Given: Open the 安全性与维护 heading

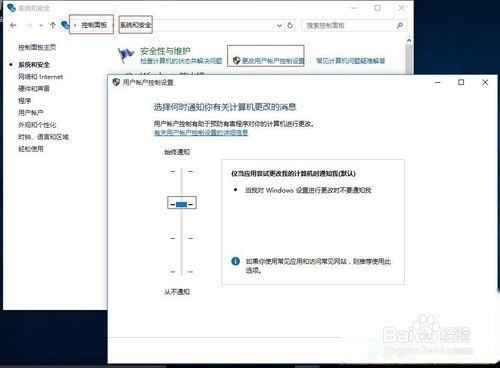Looking at the screenshot, I should [x=165, y=51].
